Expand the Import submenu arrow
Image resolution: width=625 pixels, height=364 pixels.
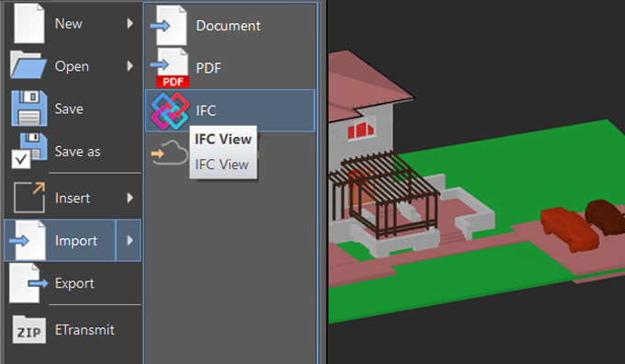pyautogui.click(x=129, y=241)
